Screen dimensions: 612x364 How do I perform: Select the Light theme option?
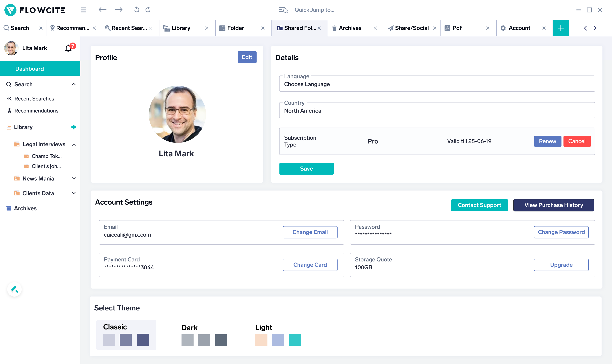pos(278,335)
